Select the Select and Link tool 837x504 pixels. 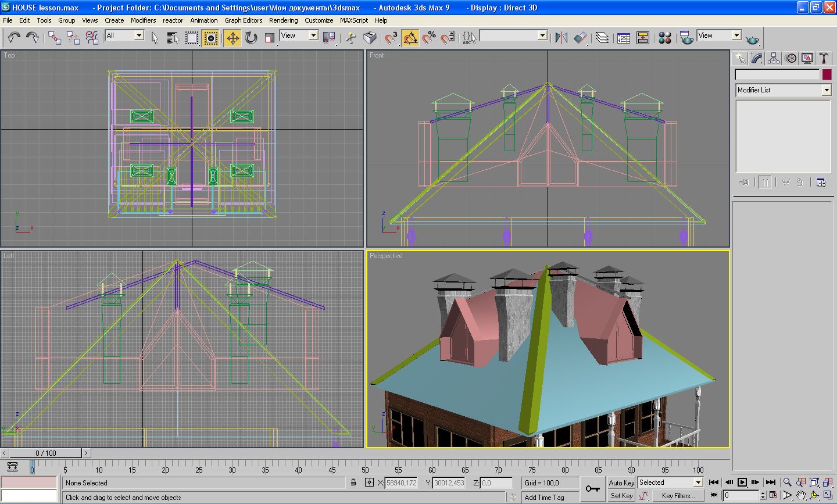tap(55, 38)
